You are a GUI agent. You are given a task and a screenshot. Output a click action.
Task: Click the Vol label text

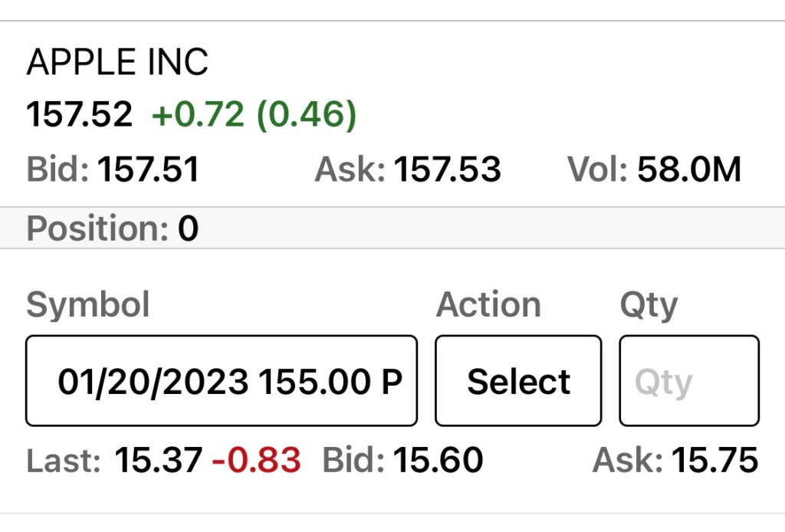coord(598,169)
